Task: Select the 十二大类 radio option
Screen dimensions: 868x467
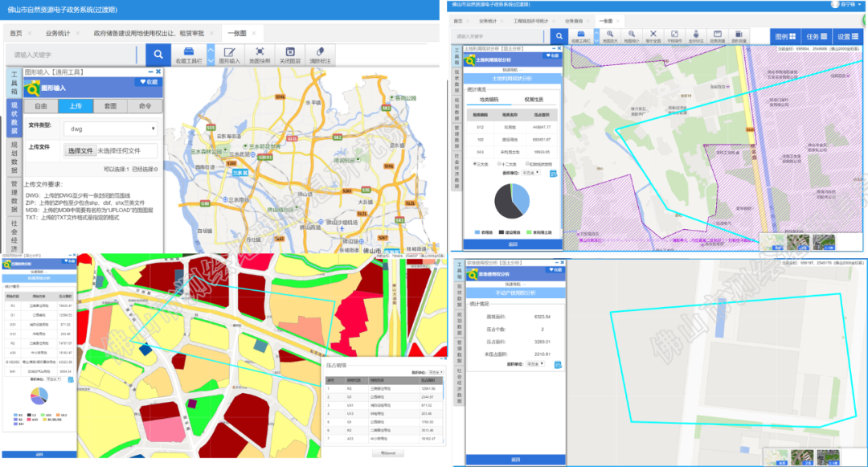Action: pos(499,164)
